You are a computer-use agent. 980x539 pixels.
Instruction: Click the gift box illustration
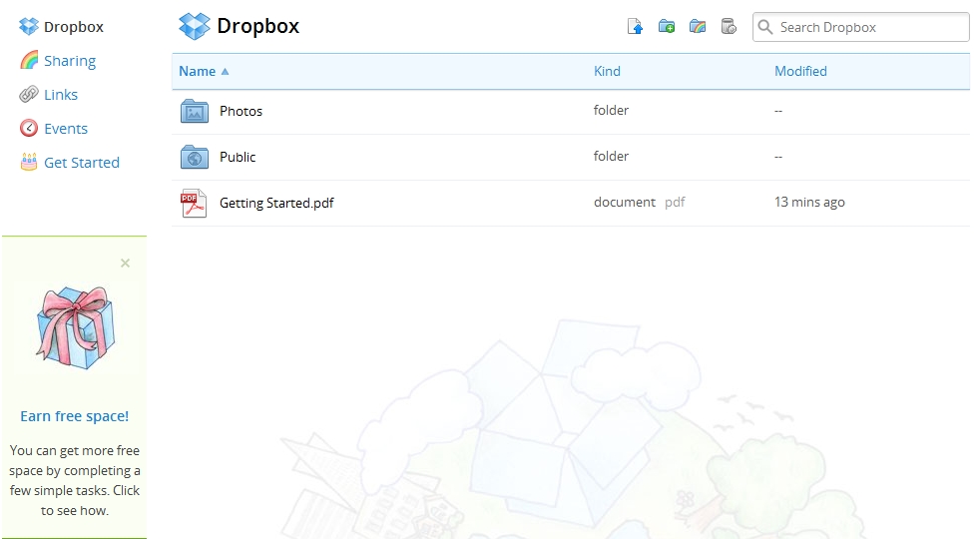(76, 327)
